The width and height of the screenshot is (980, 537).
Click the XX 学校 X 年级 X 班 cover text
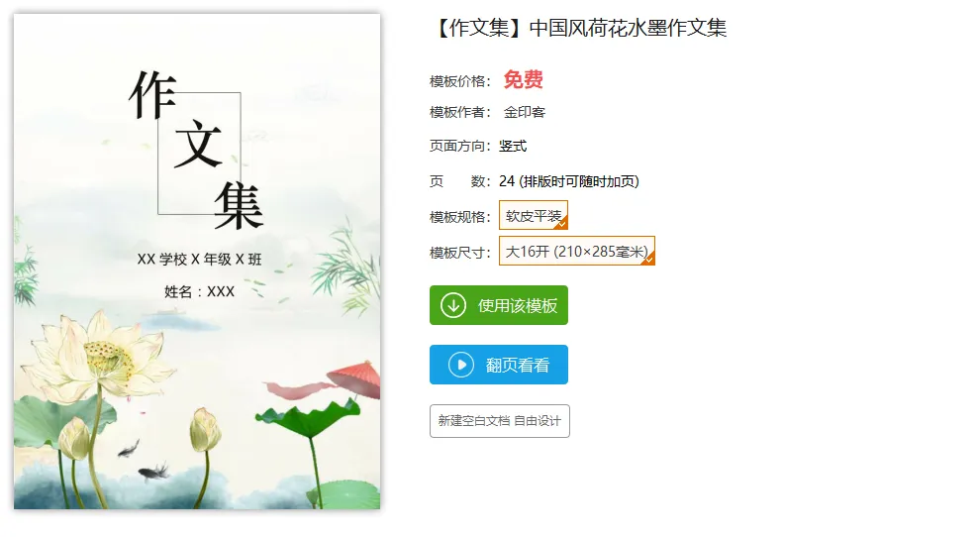tap(199, 260)
